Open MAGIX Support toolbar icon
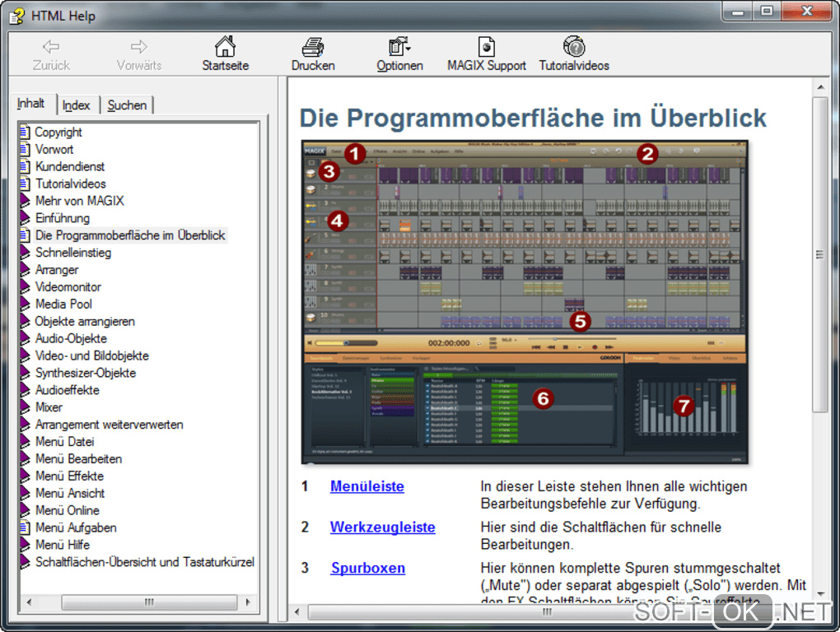Screen dimensions: 840x632 coord(487,47)
